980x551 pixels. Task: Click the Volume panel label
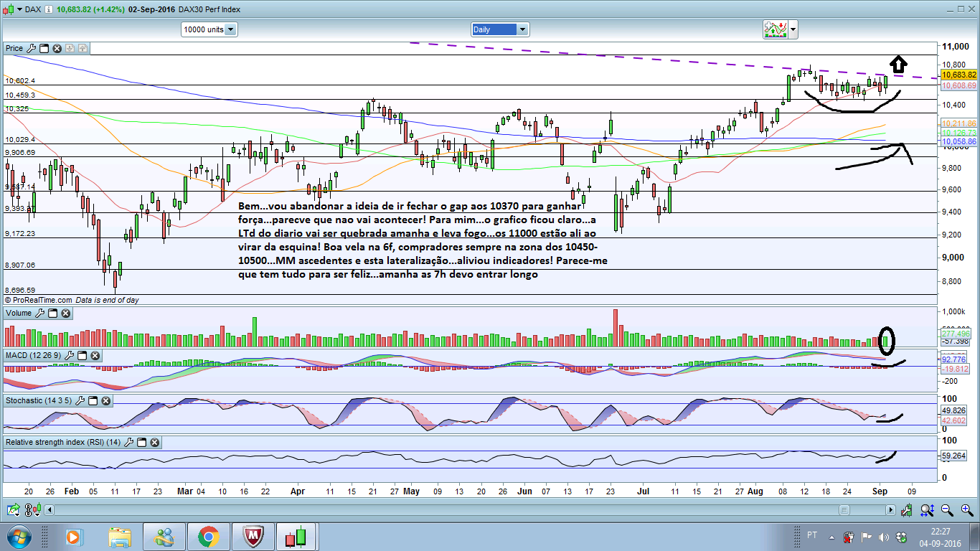(x=19, y=314)
